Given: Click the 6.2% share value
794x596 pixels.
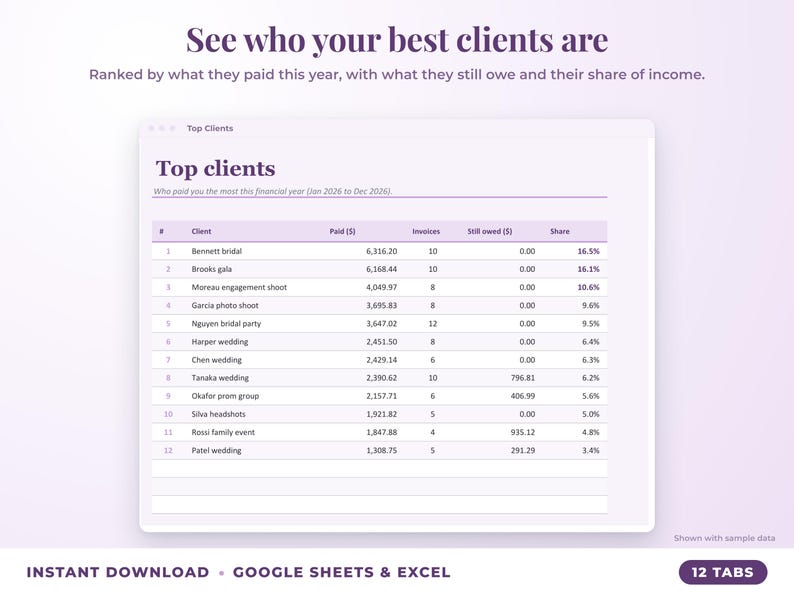Looking at the screenshot, I should pos(590,378).
